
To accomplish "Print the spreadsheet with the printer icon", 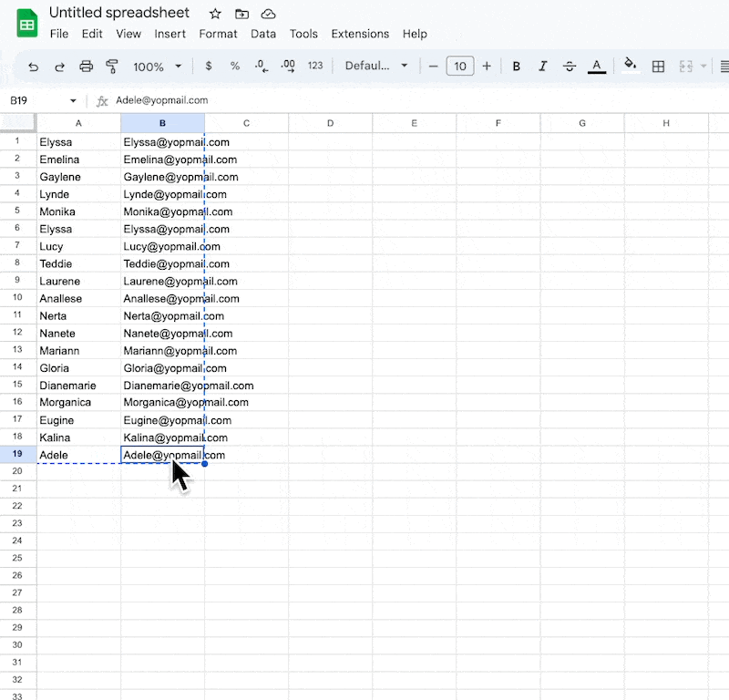I will (86, 67).
